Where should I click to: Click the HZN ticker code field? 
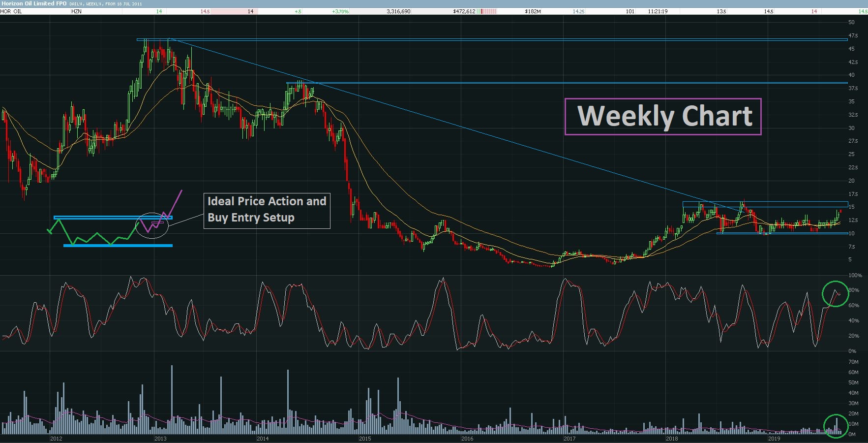(x=76, y=11)
